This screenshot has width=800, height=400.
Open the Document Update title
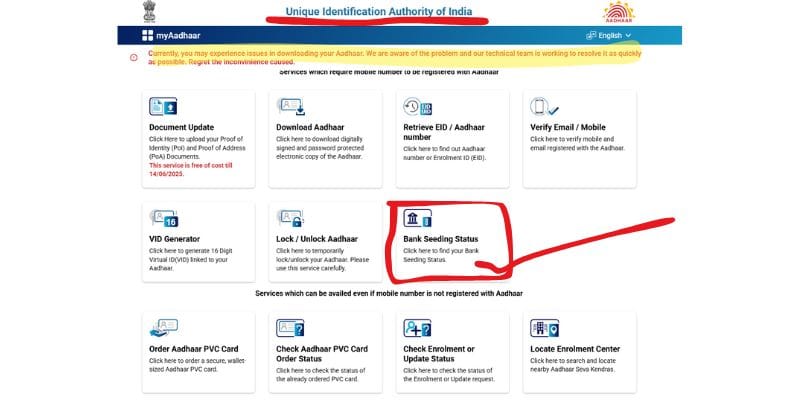(x=181, y=128)
